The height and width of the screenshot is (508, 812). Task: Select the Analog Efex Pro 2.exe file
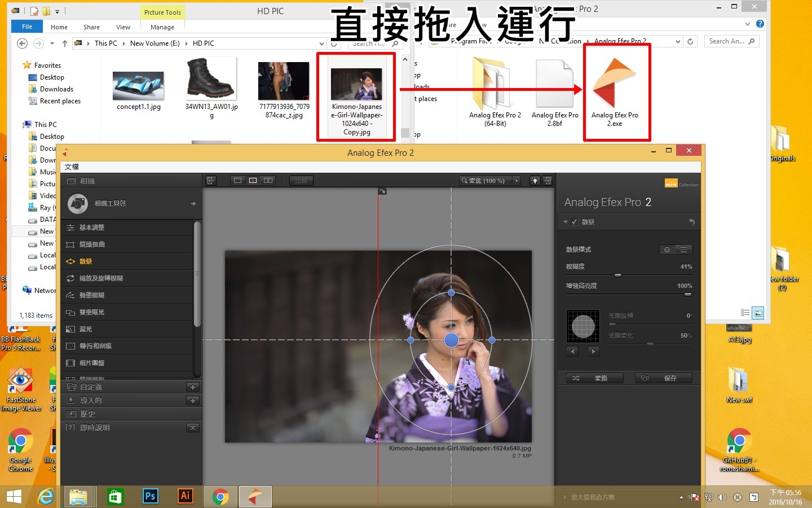[x=615, y=91]
